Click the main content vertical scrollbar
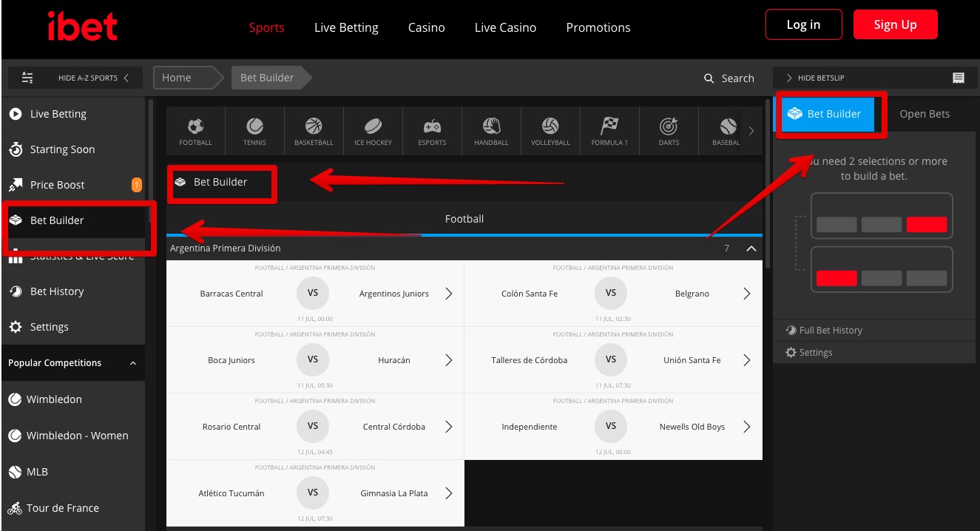980x531 pixels. [x=767, y=183]
